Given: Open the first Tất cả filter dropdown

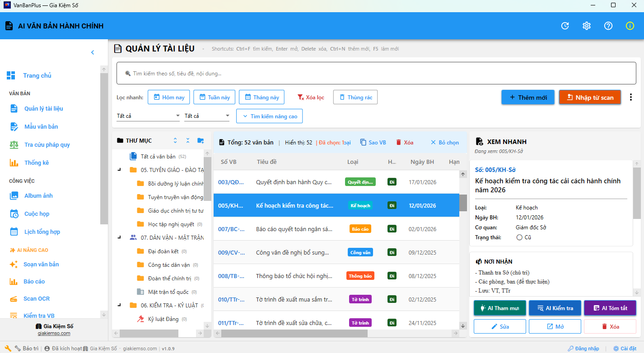Looking at the screenshot, I should [x=148, y=116].
